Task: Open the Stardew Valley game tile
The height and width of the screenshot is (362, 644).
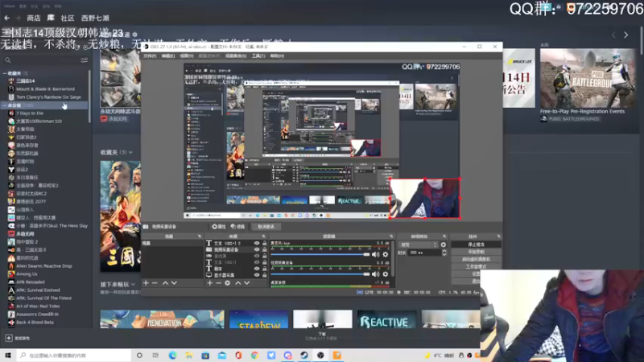Action: pyautogui.click(x=258, y=319)
